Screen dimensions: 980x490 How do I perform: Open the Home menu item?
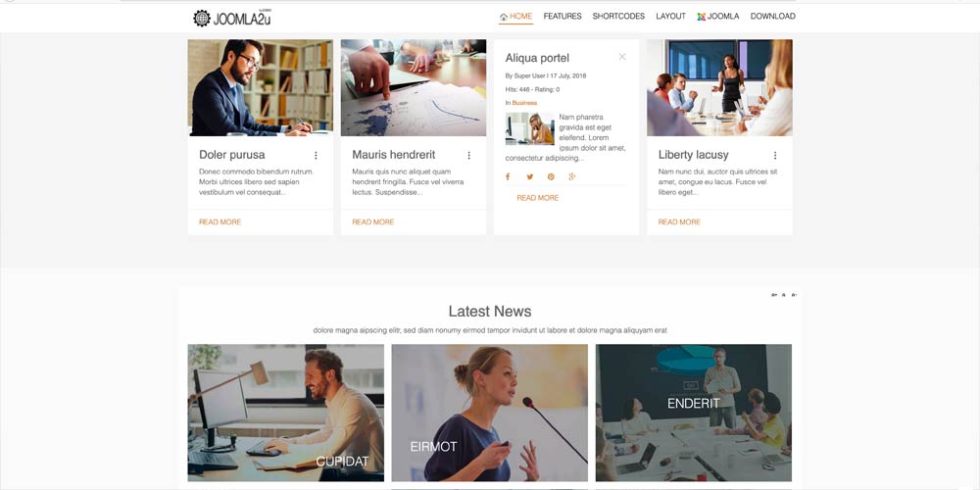[x=515, y=17]
